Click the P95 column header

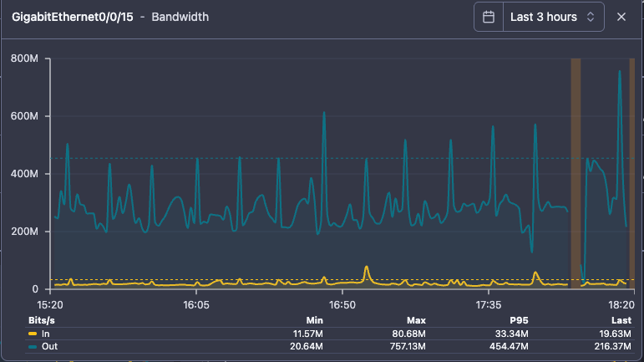coord(519,320)
